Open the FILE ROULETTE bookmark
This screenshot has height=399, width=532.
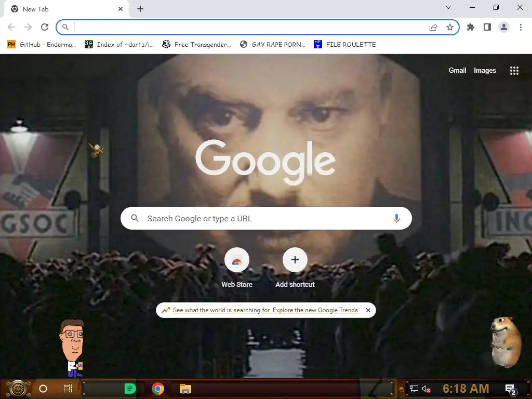[x=345, y=45]
